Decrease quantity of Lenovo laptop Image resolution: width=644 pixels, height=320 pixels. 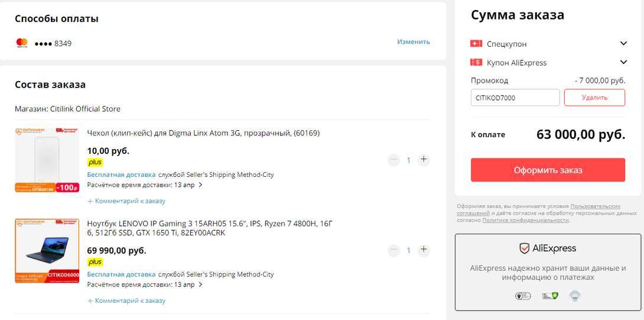point(393,250)
